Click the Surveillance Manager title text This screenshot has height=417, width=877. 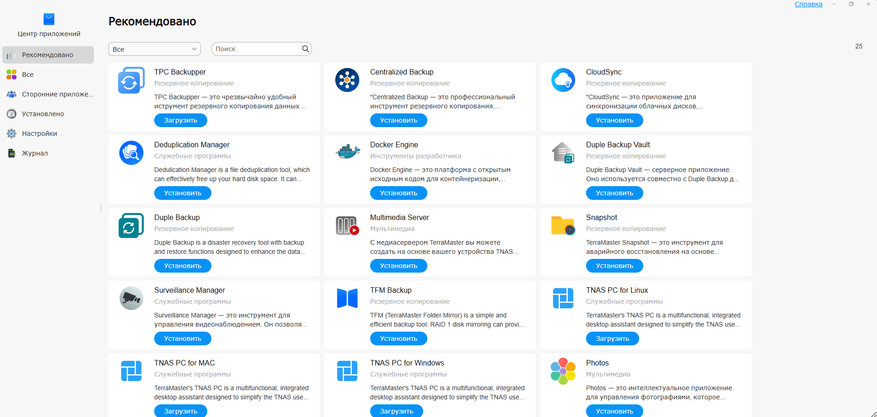click(x=190, y=290)
